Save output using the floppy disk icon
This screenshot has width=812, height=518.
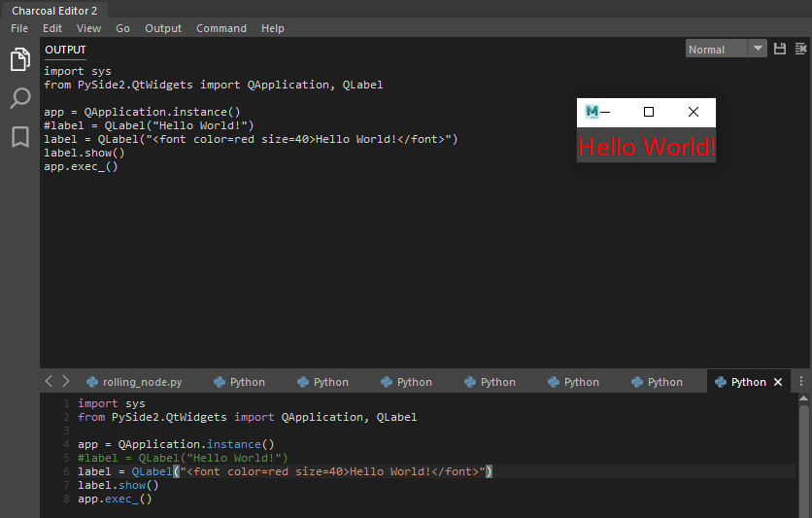pos(779,49)
